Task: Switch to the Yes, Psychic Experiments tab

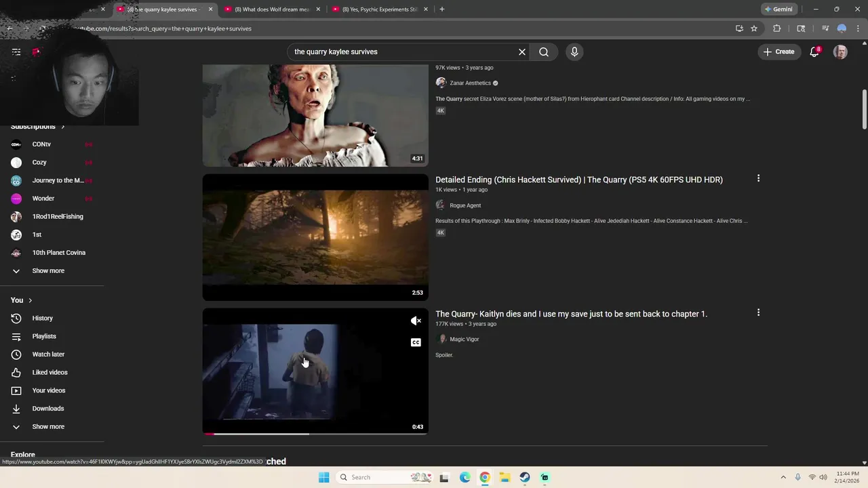Action: click(x=378, y=9)
